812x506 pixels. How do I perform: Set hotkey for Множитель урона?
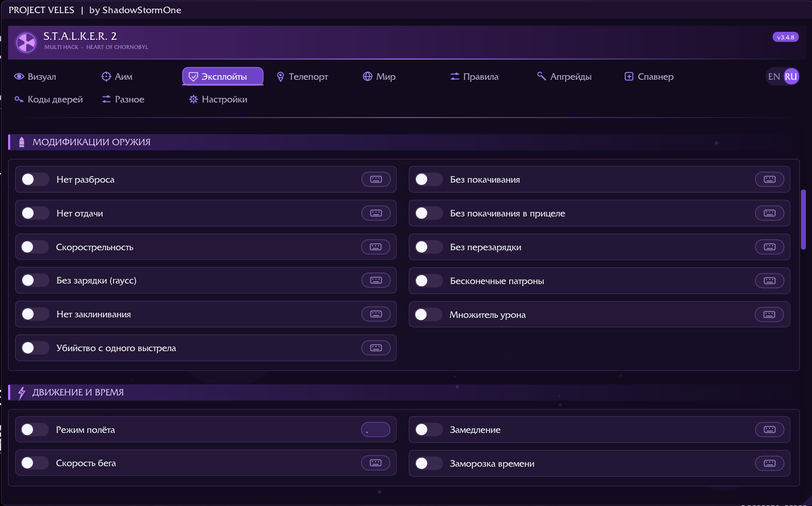click(770, 315)
